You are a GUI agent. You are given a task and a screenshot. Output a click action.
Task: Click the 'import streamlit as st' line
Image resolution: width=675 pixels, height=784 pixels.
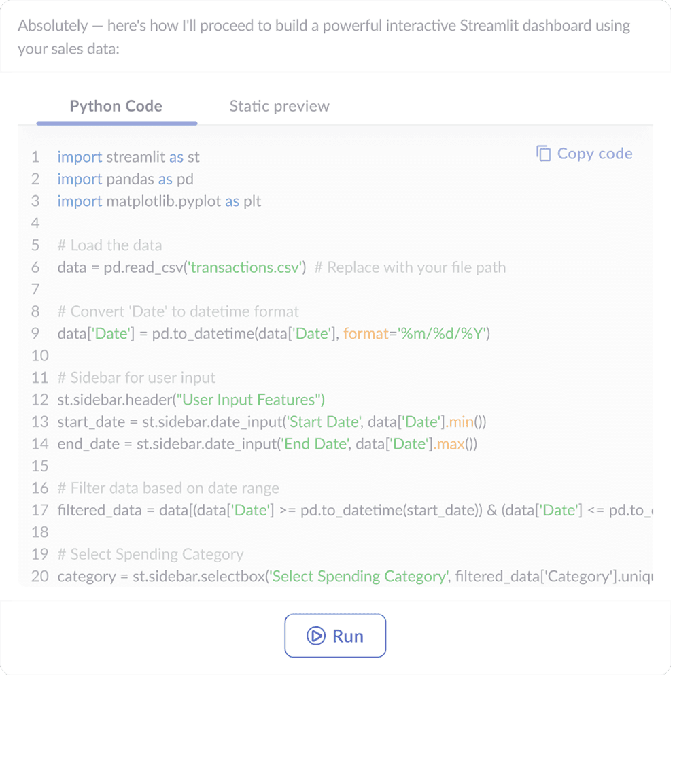pyautogui.click(x=128, y=157)
